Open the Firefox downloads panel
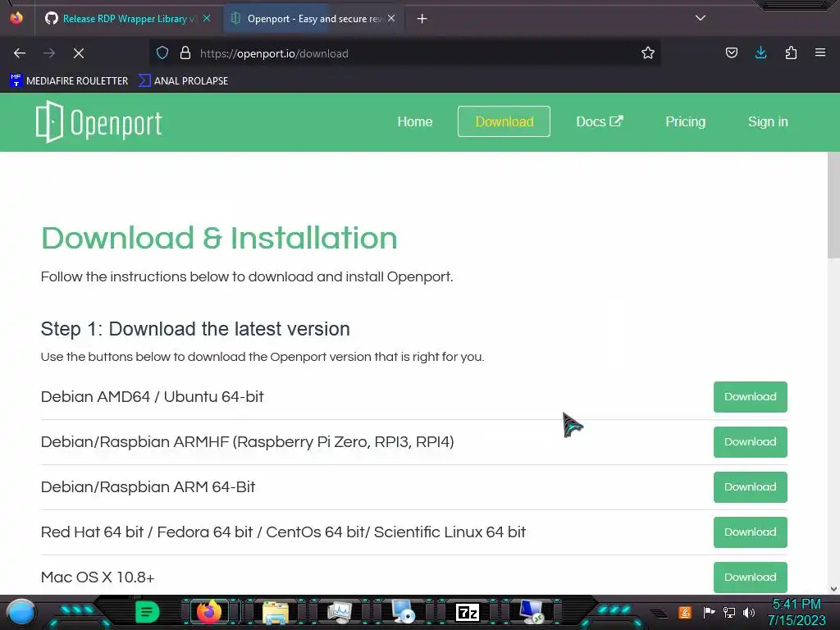Viewport: 840px width, 630px height. tap(760, 53)
